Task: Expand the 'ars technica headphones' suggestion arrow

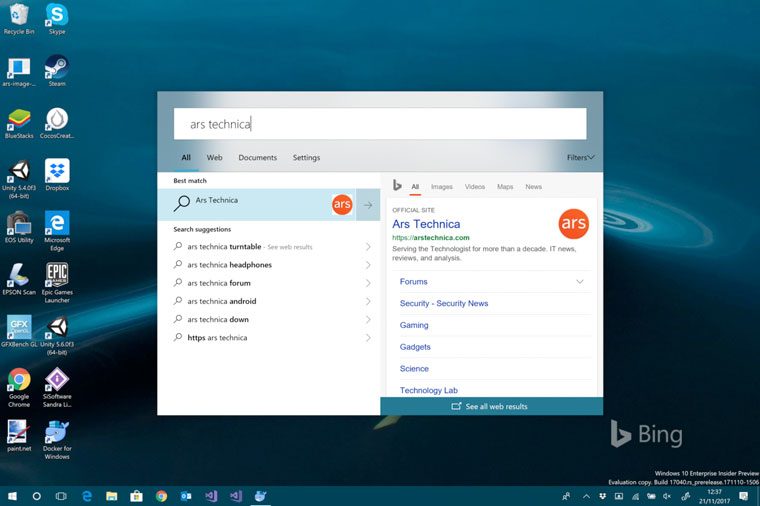Action: click(368, 265)
